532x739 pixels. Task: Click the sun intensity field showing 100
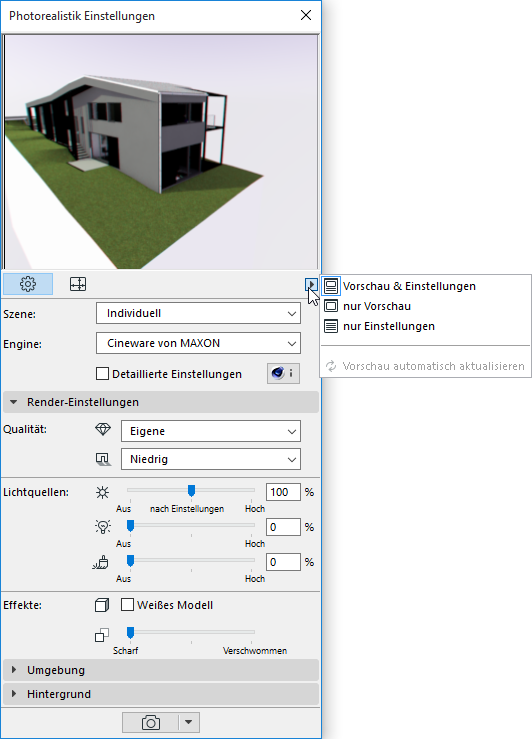click(x=283, y=492)
